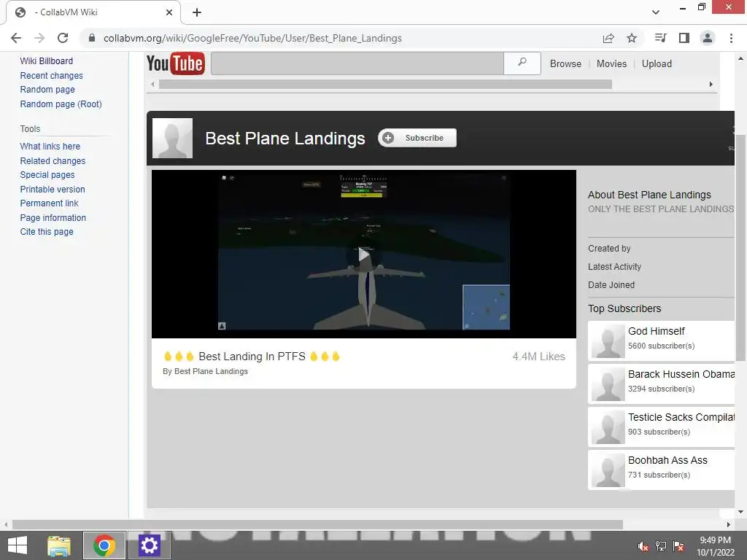Viewport: 747px width, 560px height.
Task: Open the Page information link
Action: tap(53, 217)
